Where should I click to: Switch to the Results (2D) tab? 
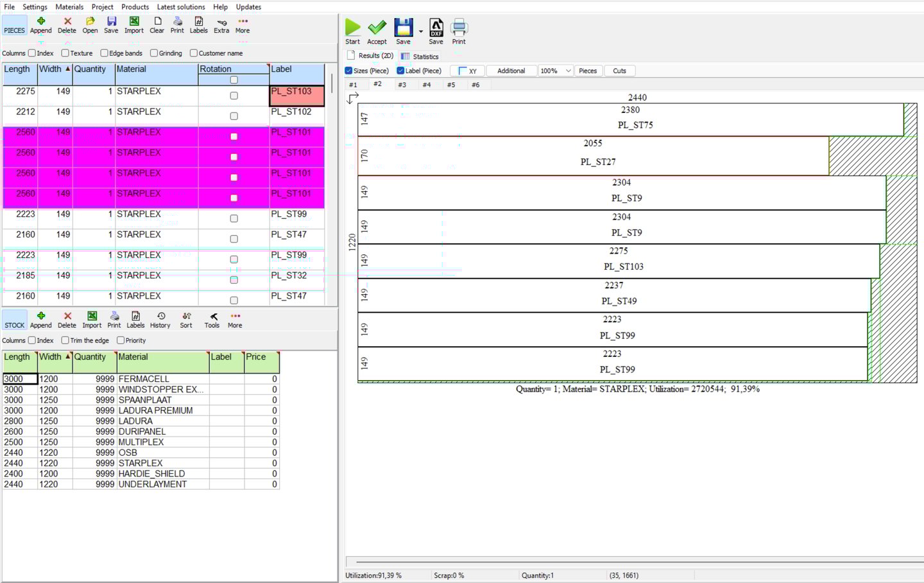371,56
